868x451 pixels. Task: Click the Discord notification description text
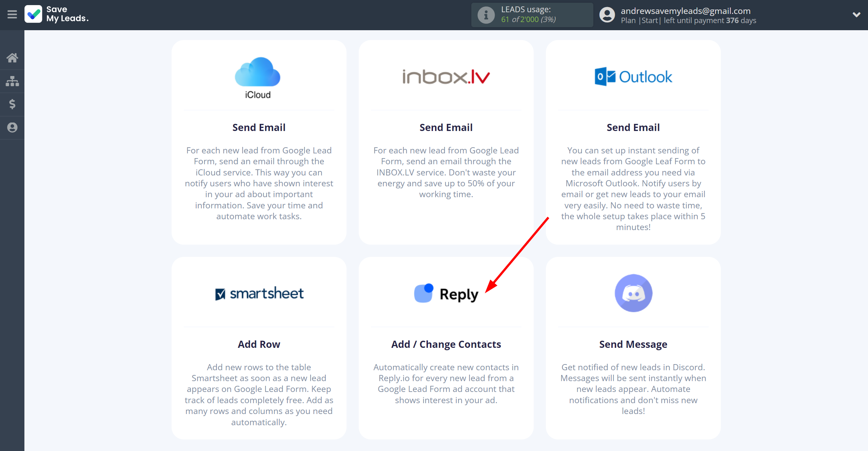(633, 389)
